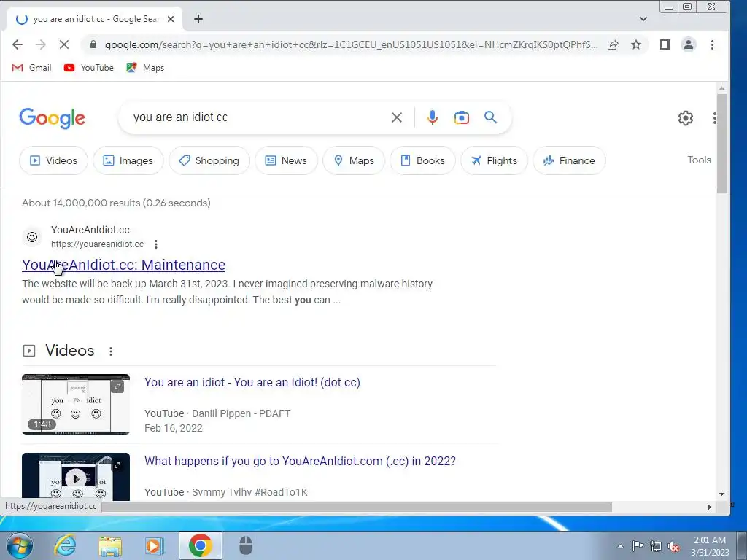Stop loading the page
The height and width of the screenshot is (560, 747).
coord(64,44)
